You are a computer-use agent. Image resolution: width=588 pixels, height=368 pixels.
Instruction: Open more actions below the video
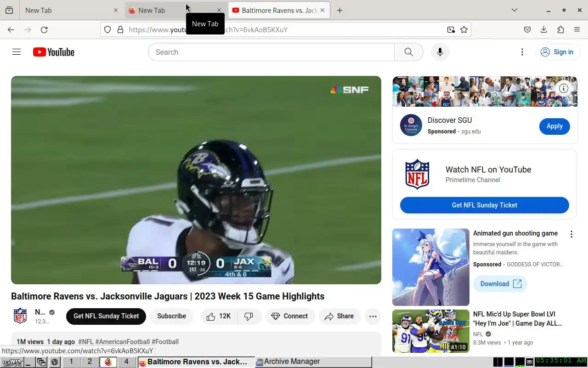click(x=373, y=316)
